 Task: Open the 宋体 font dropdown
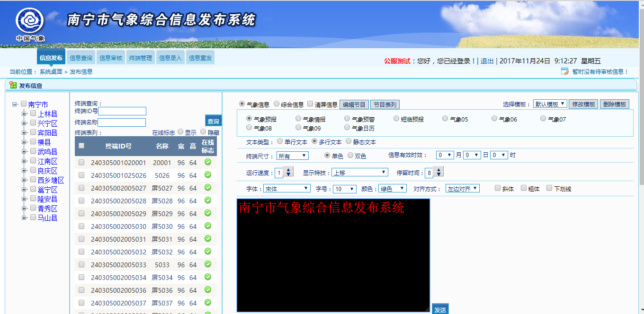(287, 188)
